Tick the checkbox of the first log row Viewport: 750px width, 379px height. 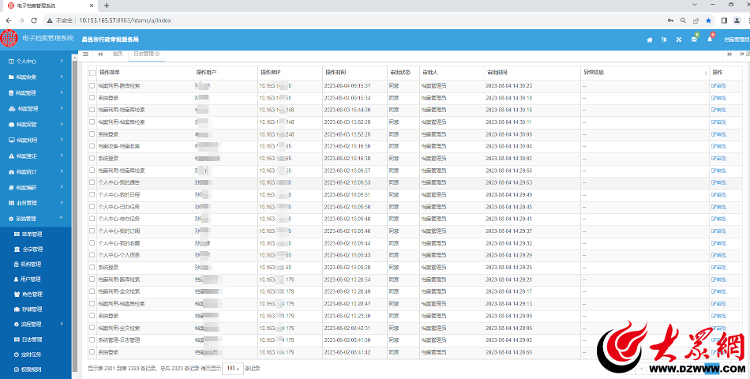coord(92,86)
